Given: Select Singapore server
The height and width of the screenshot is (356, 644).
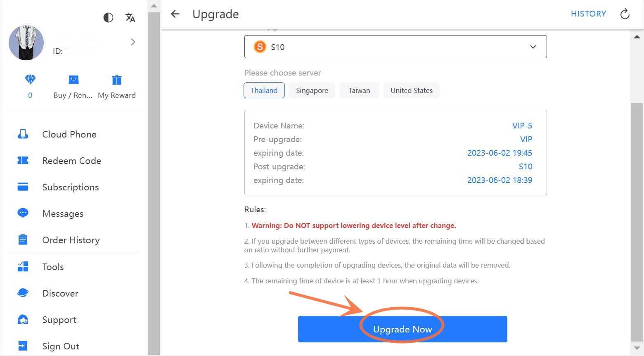Looking at the screenshot, I should (312, 90).
